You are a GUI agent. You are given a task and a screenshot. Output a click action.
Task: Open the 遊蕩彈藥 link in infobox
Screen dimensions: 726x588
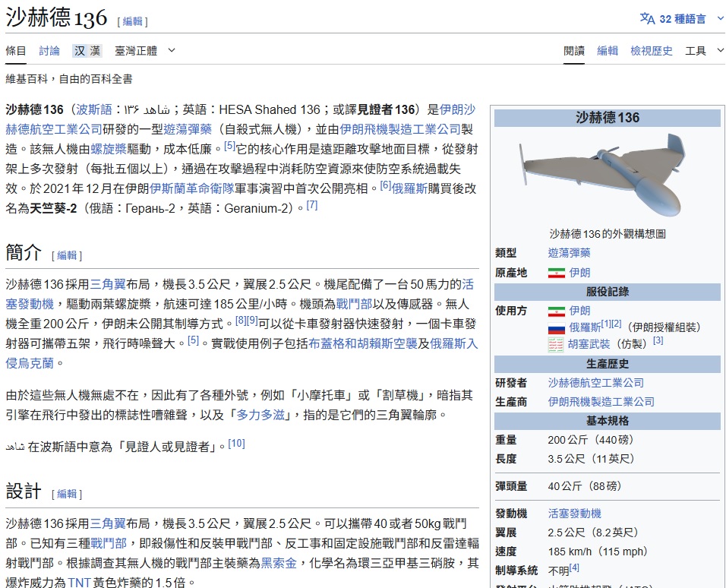click(569, 253)
